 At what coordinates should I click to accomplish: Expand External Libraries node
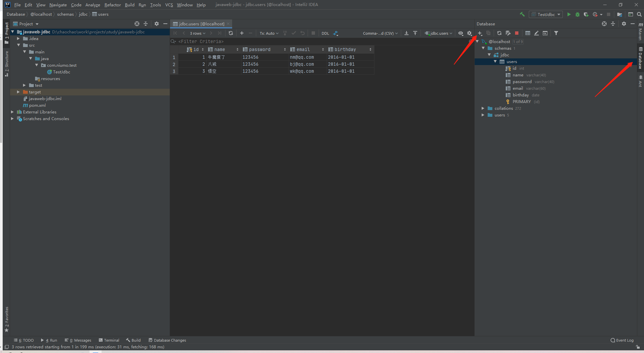point(12,112)
